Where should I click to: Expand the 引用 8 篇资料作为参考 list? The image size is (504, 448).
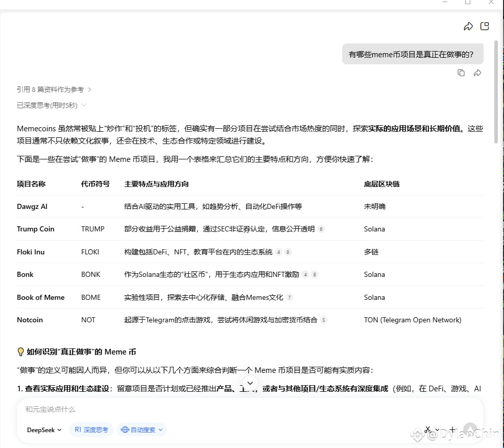pos(54,89)
